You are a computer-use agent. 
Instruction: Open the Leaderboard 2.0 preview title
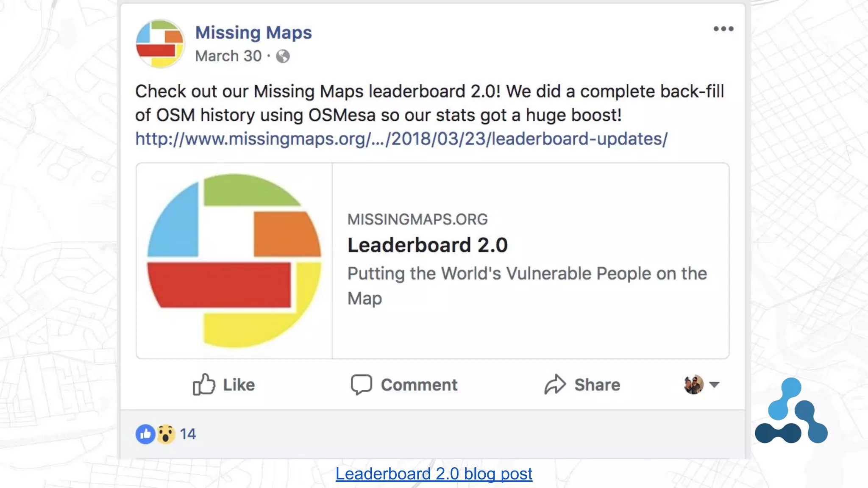[427, 245]
